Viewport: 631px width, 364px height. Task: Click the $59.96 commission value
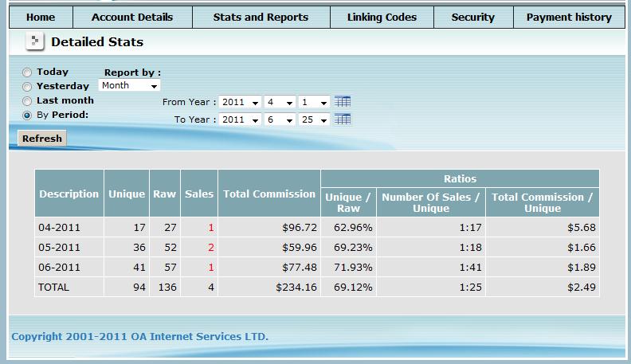pyautogui.click(x=300, y=248)
